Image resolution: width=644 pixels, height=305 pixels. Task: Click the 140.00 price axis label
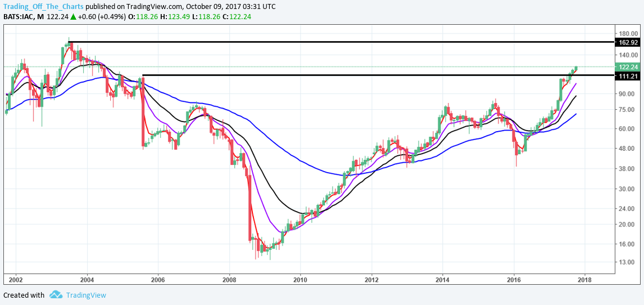(629, 55)
